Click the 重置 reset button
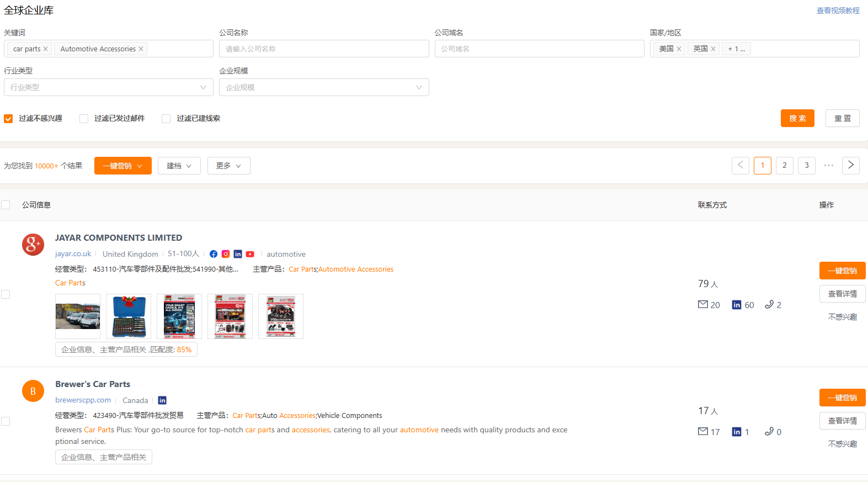The image size is (868, 482). pyautogui.click(x=843, y=118)
